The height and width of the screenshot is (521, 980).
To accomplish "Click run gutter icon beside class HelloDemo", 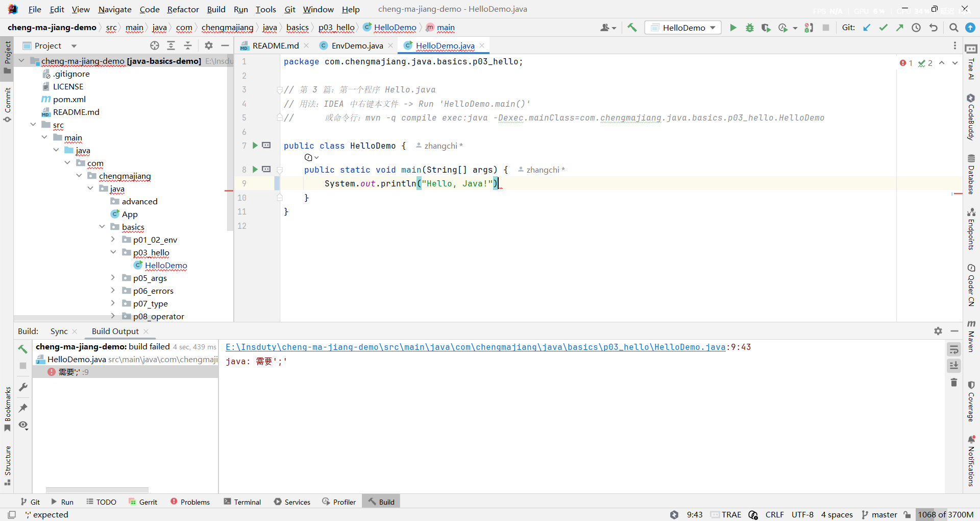I will tap(255, 146).
